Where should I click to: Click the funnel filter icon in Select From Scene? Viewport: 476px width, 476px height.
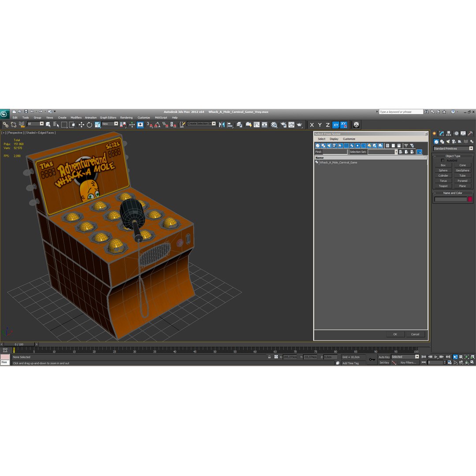(406, 145)
